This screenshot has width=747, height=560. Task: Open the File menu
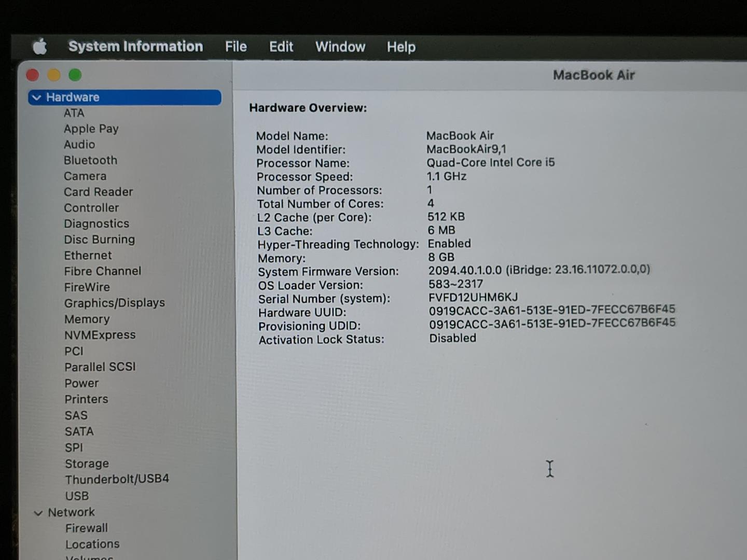(236, 47)
